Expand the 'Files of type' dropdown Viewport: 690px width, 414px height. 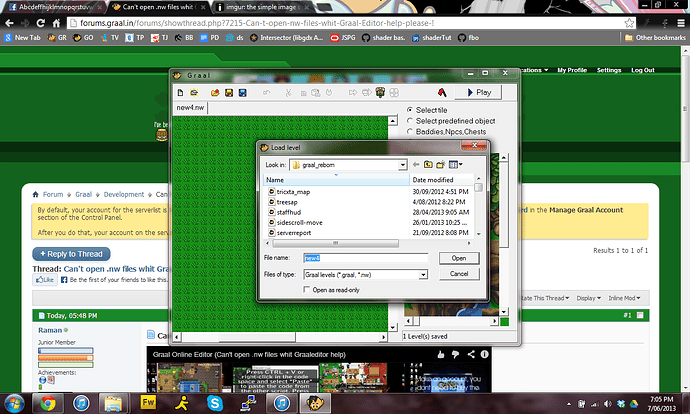click(x=423, y=275)
